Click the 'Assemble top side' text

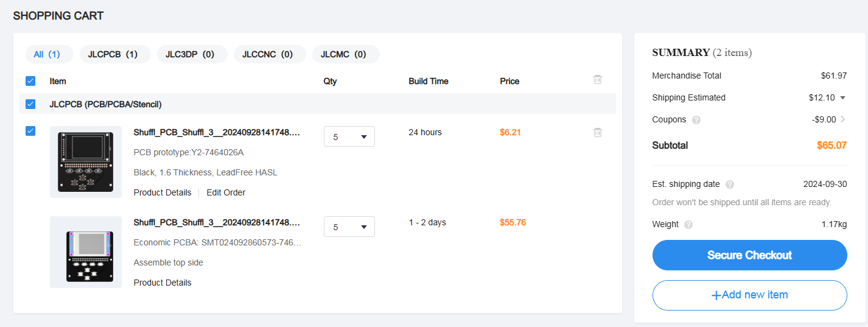tap(169, 262)
